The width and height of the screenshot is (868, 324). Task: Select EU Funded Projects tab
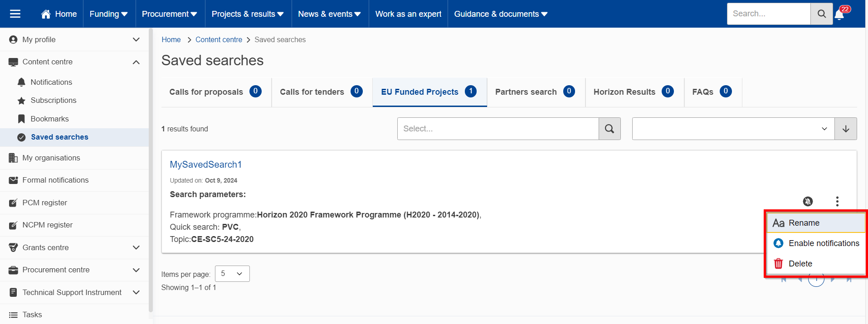click(x=429, y=92)
